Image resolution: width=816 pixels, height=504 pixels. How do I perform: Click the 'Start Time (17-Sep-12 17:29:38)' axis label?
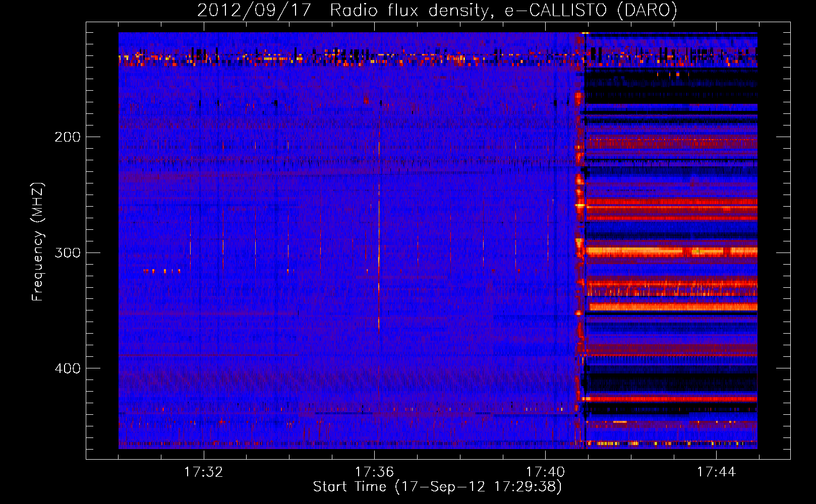437,487
